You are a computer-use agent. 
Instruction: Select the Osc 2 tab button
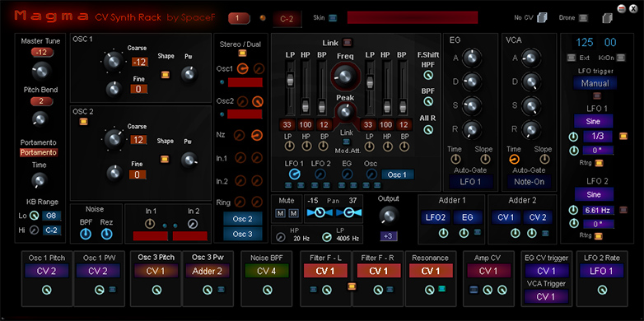click(243, 219)
